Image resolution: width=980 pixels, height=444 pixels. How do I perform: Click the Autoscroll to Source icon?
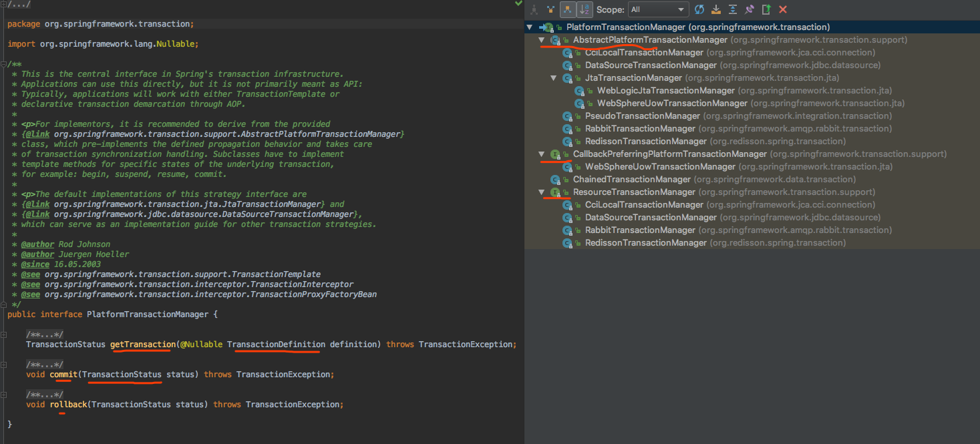tap(716, 9)
